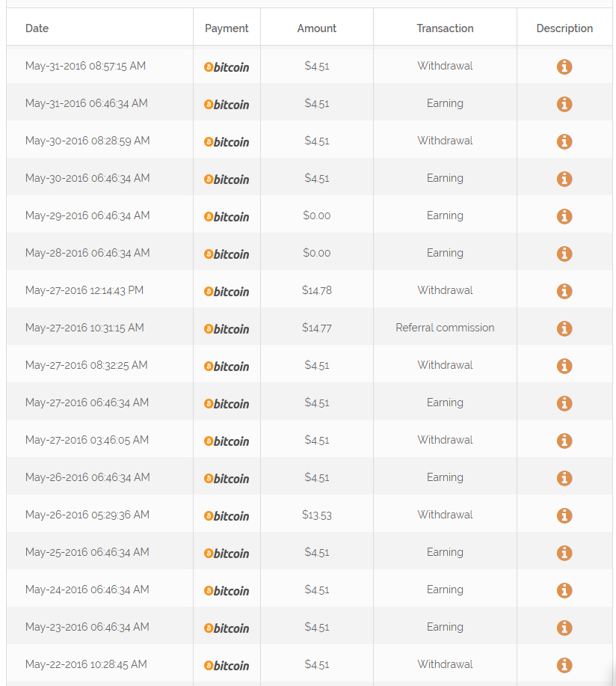Click the Amount column header
Viewport: 616px width, 686px height.
[316, 28]
